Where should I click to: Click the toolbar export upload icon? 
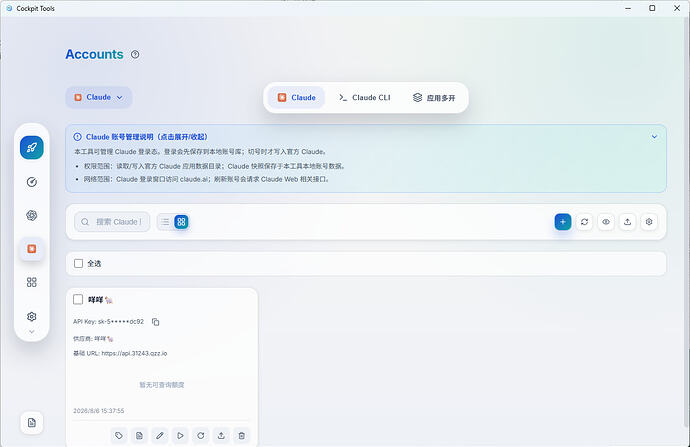(628, 222)
